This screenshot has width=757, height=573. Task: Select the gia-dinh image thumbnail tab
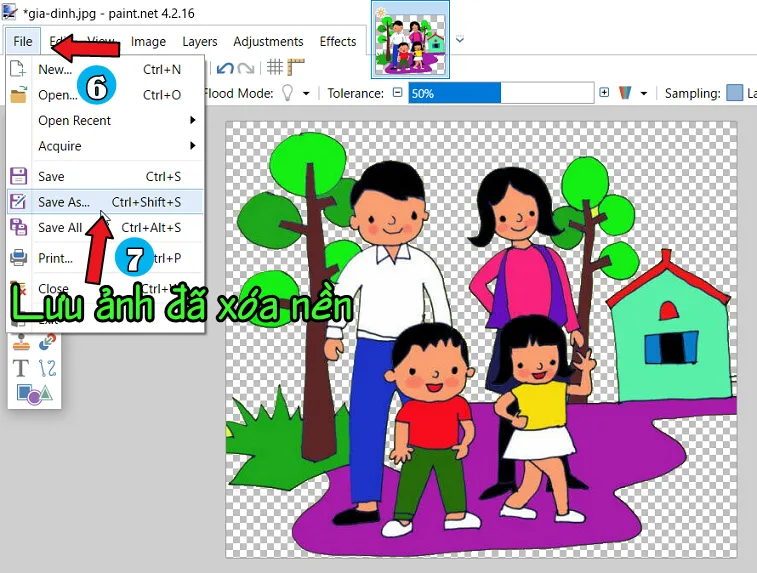point(410,40)
